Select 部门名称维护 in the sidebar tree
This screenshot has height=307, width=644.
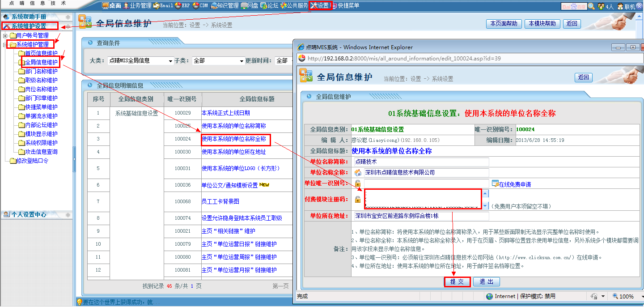[41, 72]
